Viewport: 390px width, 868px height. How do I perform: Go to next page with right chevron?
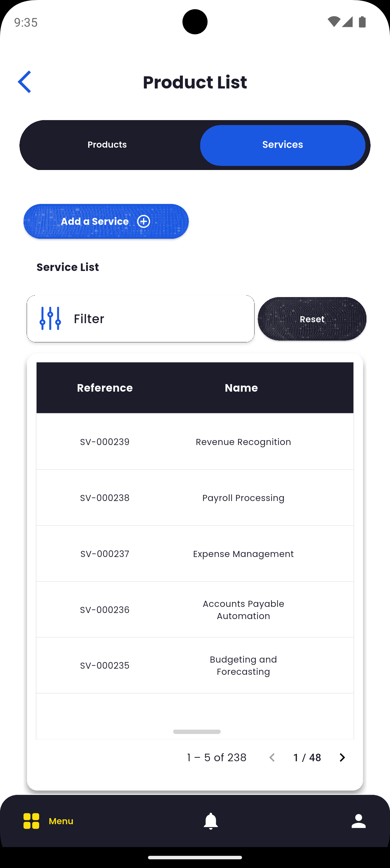click(342, 757)
